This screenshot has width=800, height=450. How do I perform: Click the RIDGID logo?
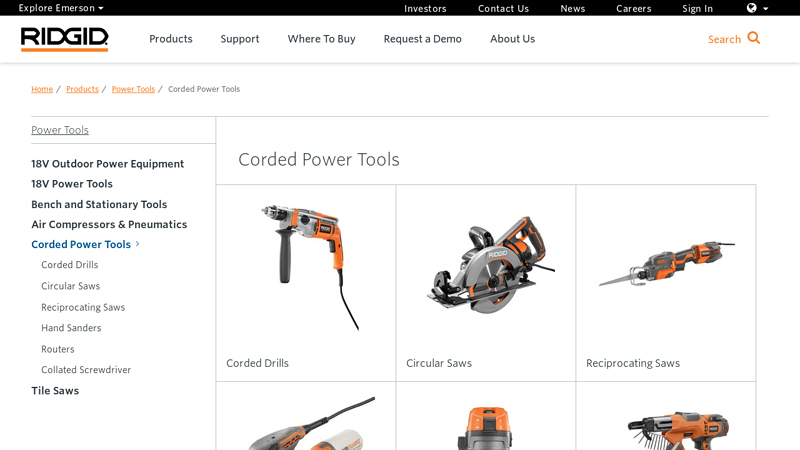point(64,39)
